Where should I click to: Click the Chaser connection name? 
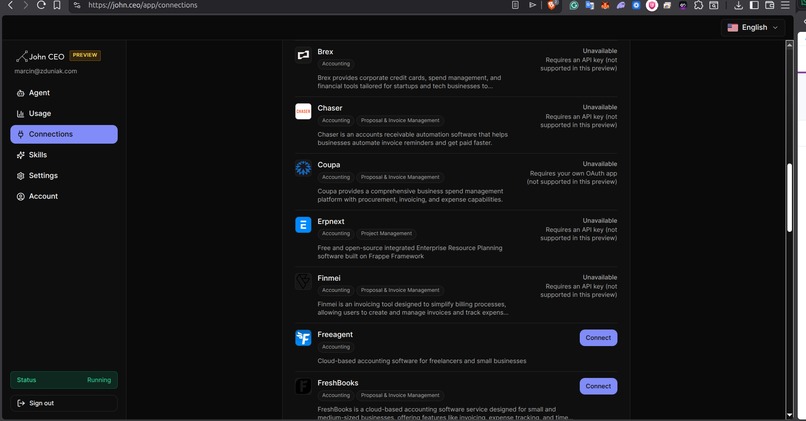click(330, 108)
